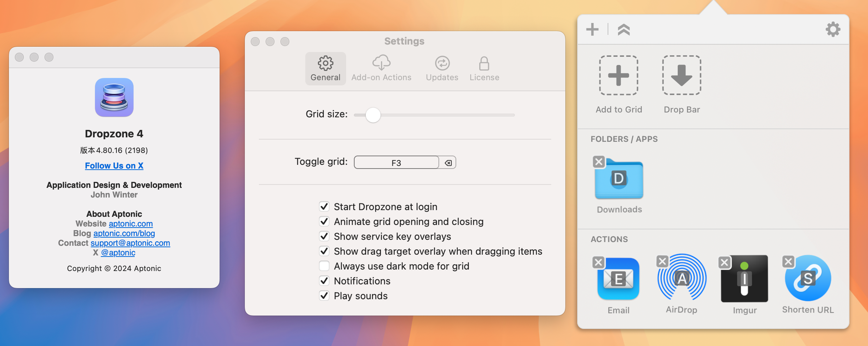Image resolution: width=868 pixels, height=346 pixels.
Task: Click the Dropzone 4 app icon in About window
Action: point(114,97)
